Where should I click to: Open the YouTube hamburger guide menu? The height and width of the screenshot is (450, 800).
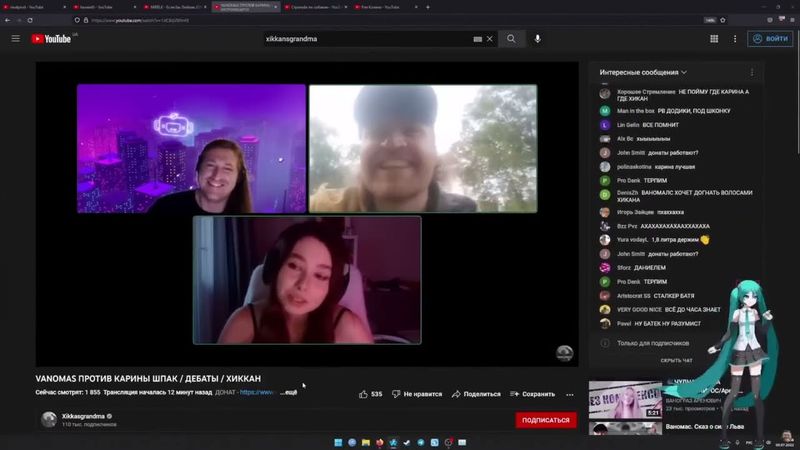(x=15, y=39)
